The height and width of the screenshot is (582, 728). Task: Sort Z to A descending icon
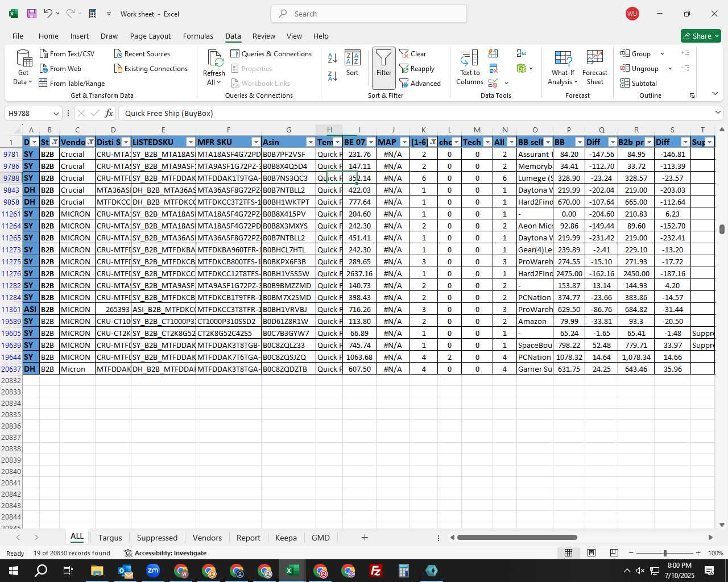(333, 75)
